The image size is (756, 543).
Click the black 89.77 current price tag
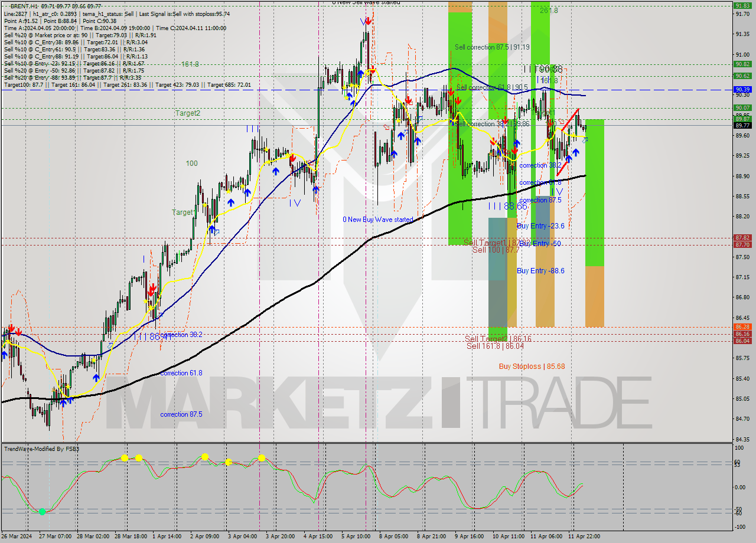tap(742, 125)
